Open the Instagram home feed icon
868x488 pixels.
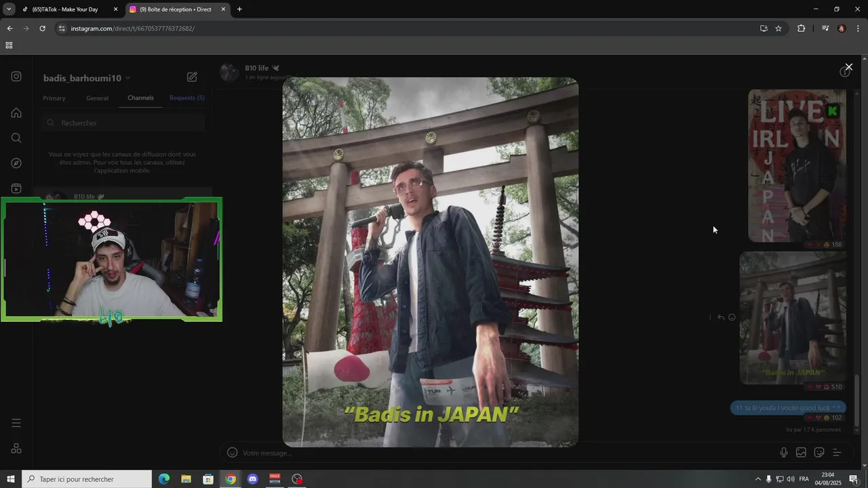[x=16, y=113]
